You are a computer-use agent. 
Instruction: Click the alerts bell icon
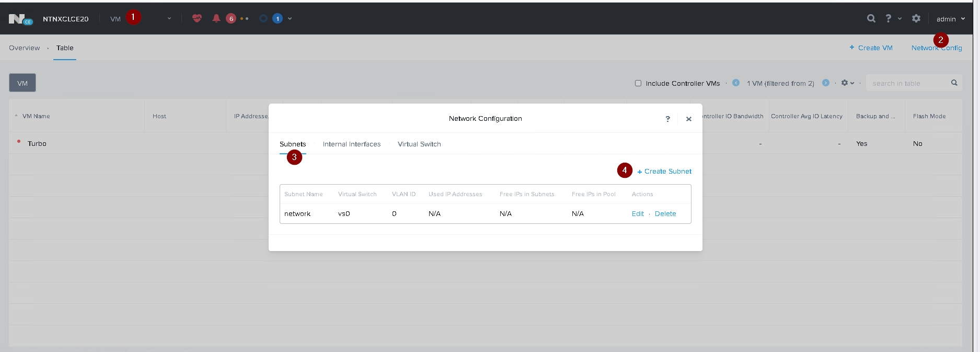[216, 18]
